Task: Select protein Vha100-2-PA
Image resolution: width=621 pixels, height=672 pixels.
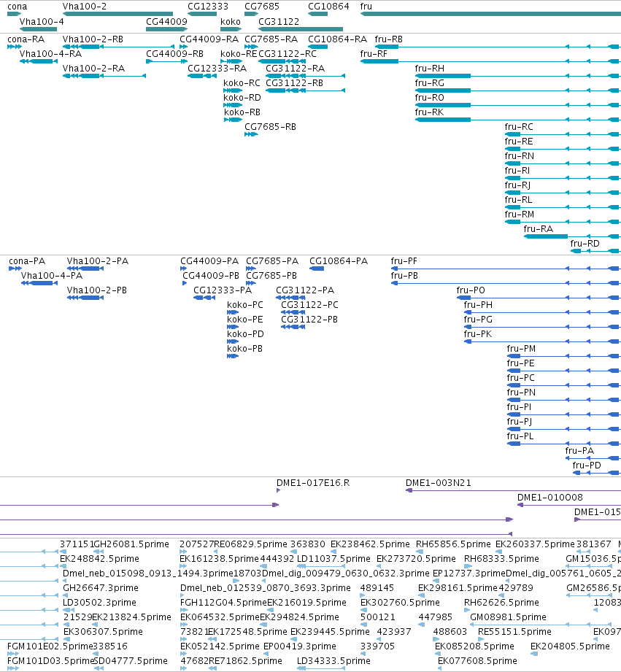Action: click(97, 261)
